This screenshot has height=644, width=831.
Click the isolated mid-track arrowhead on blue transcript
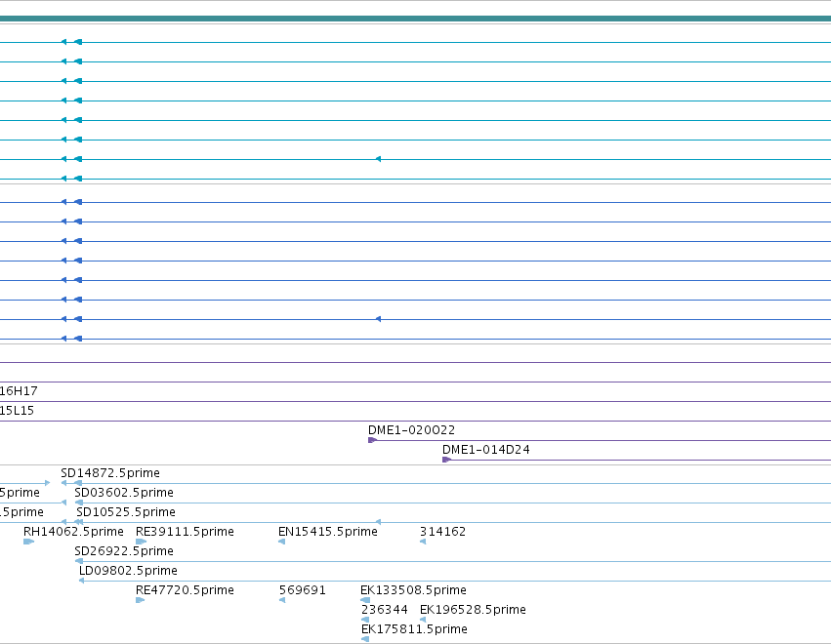[379, 319]
